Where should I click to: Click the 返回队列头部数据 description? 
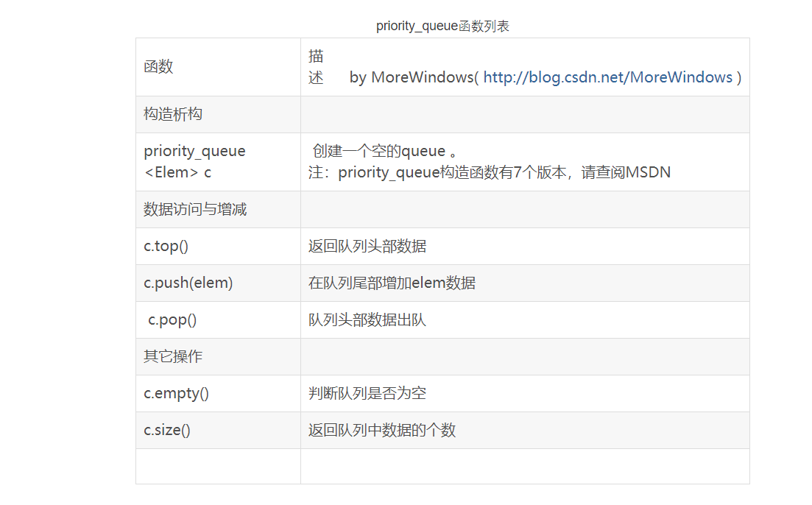click(367, 246)
